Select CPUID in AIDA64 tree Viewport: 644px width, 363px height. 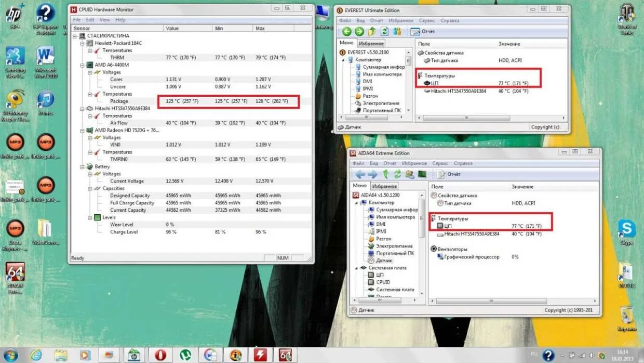click(383, 282)
